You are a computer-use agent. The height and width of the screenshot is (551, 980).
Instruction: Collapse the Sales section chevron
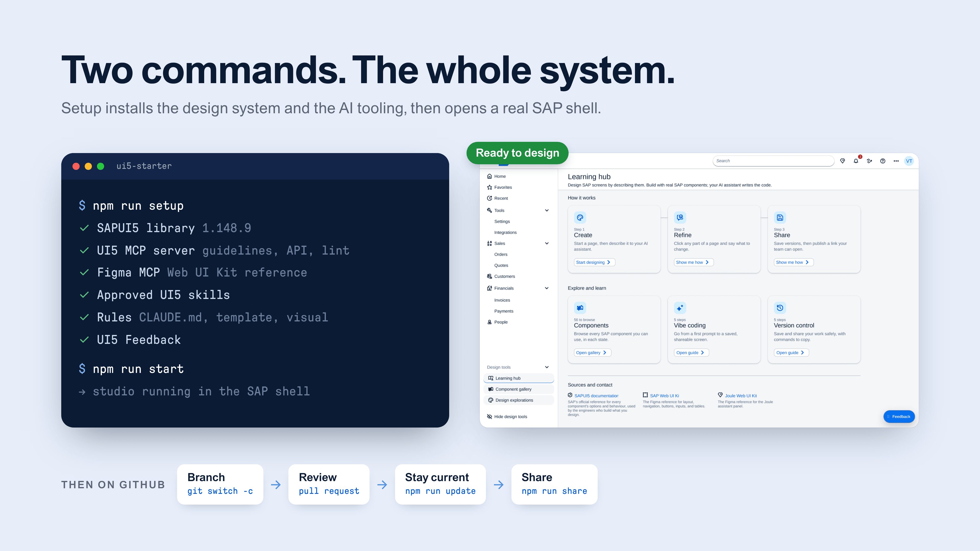point(547,243)
